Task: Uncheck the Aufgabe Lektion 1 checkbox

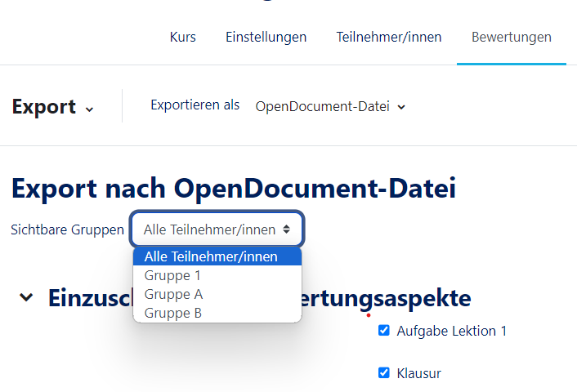Action: point(384,331)
